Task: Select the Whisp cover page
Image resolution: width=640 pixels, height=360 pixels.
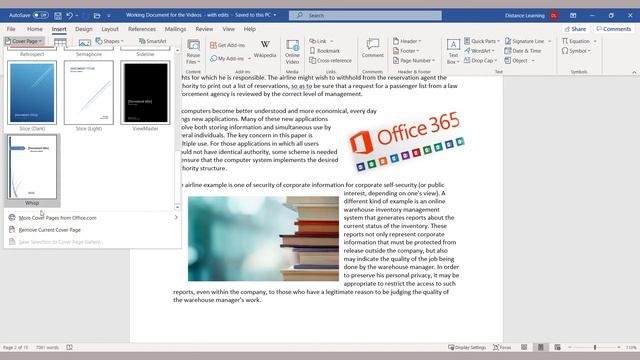Action: tap(32, 170)
